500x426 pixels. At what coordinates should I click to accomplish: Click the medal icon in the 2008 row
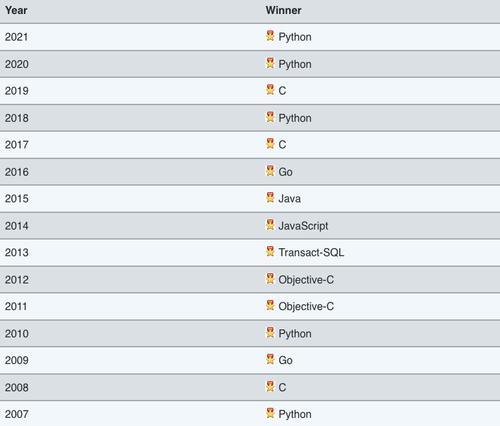click(x=270, y=386)
